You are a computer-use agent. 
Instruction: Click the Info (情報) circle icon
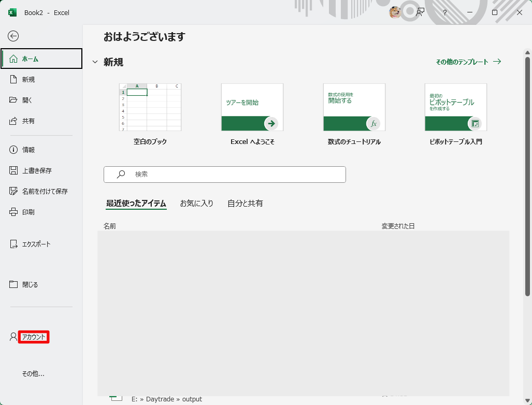[x=13, y=150]
